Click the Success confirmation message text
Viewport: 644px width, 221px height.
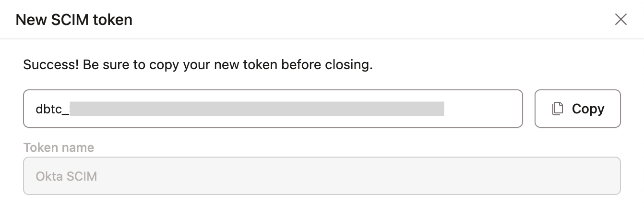[x=198, y=65]
